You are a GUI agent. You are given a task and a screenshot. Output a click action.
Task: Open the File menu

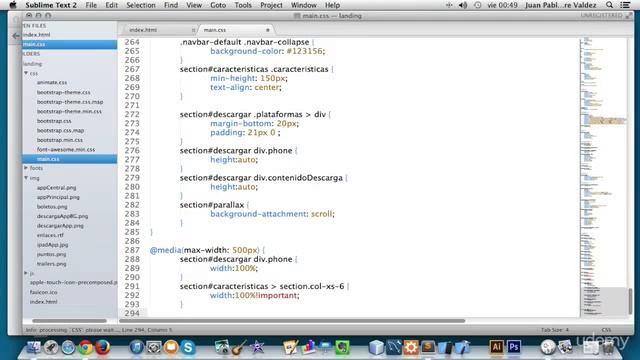(91, 5)
